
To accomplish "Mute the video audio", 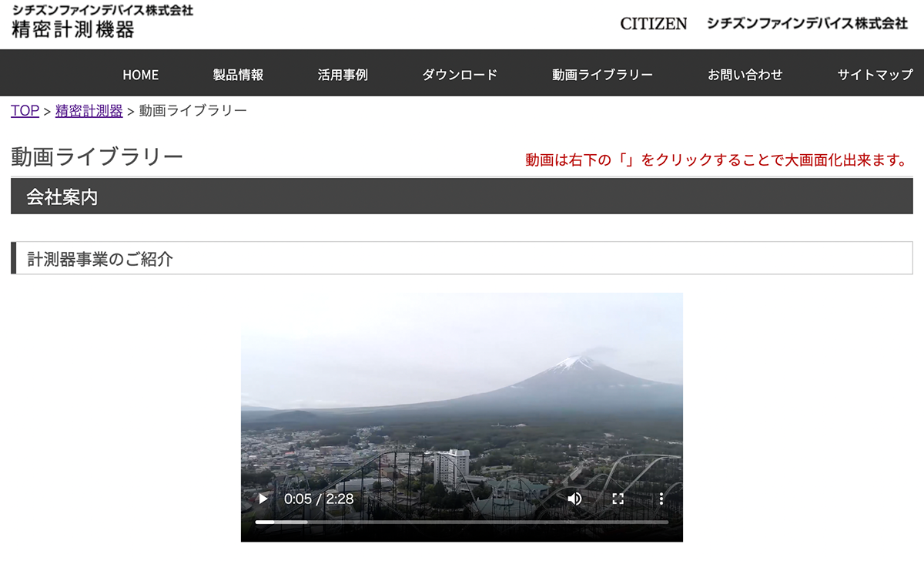I will pyautogui.click(x=574, y=499).
